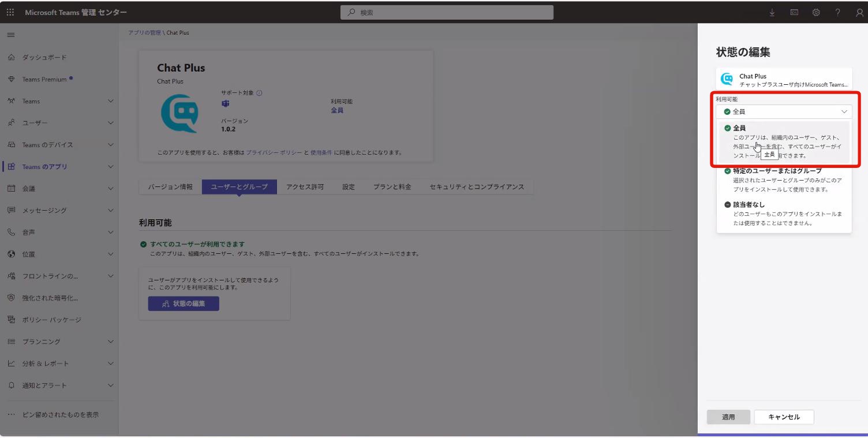The image size is (868, 438).
Task: Click the Teams devices icon
Action: click(11, 145)
